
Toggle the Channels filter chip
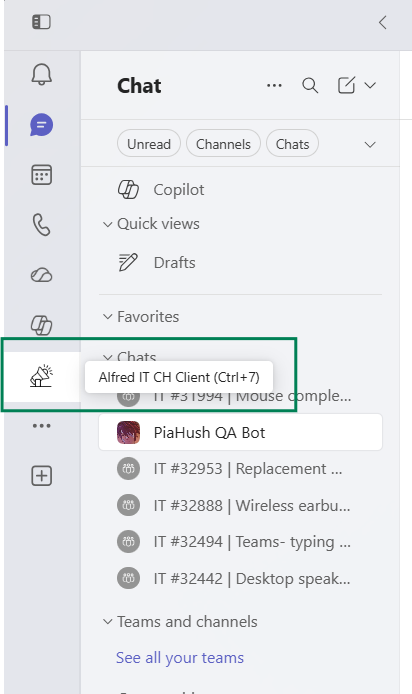[x=223, y=144]
